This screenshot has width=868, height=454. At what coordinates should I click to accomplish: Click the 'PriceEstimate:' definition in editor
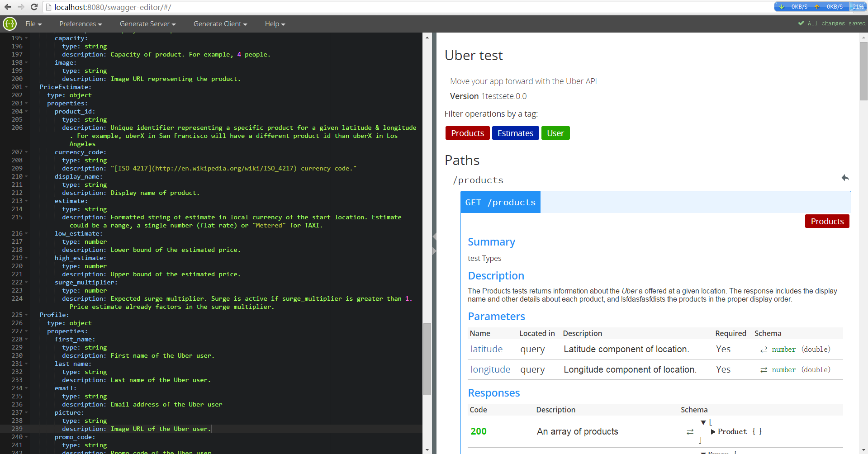tap(65, 87)
